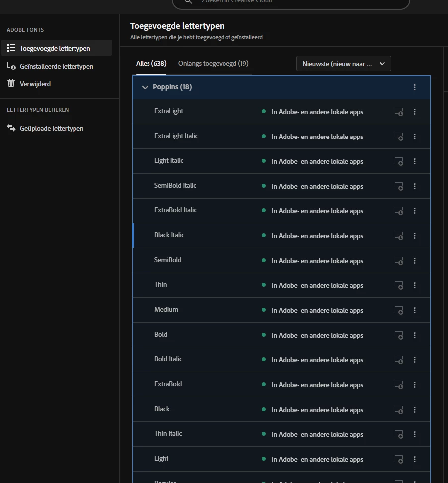Screen dimensions: 448x483
Task: Open the three-dot menu for SemiBold Italic
Action: coord(414,186)
